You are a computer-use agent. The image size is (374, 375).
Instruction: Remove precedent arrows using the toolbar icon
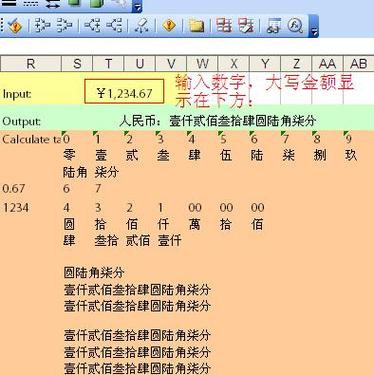point(64,26)
